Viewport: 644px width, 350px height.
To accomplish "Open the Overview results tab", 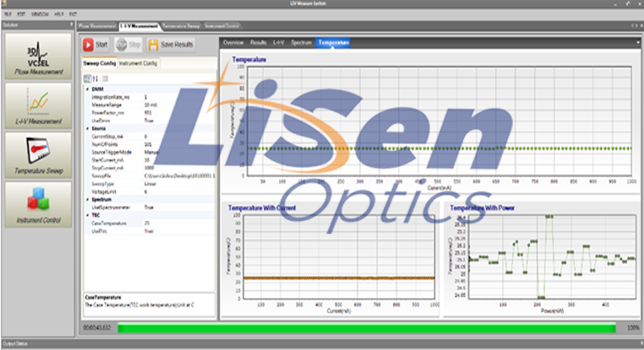I will (233, 42).
